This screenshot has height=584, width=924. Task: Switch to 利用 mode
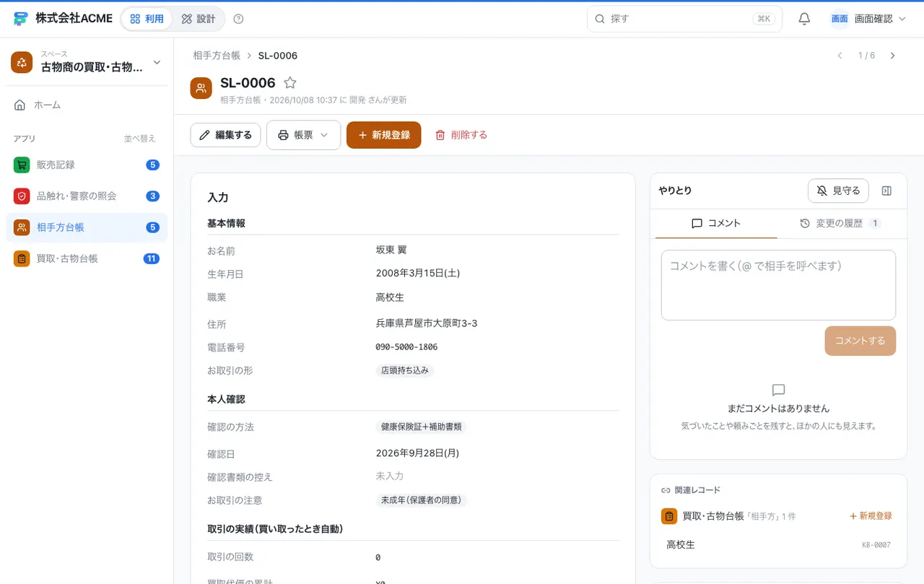[147, 19]
